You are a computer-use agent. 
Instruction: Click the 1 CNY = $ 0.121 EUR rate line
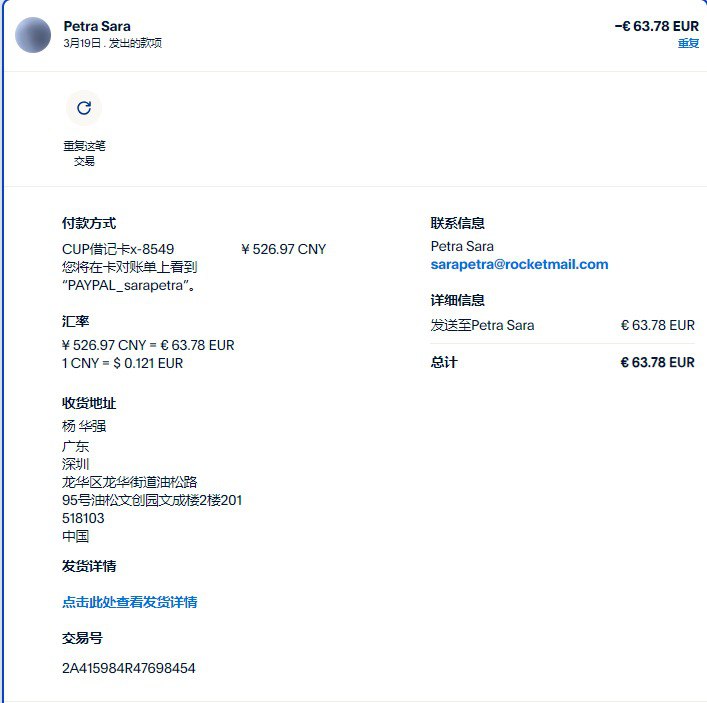[123, 363]
